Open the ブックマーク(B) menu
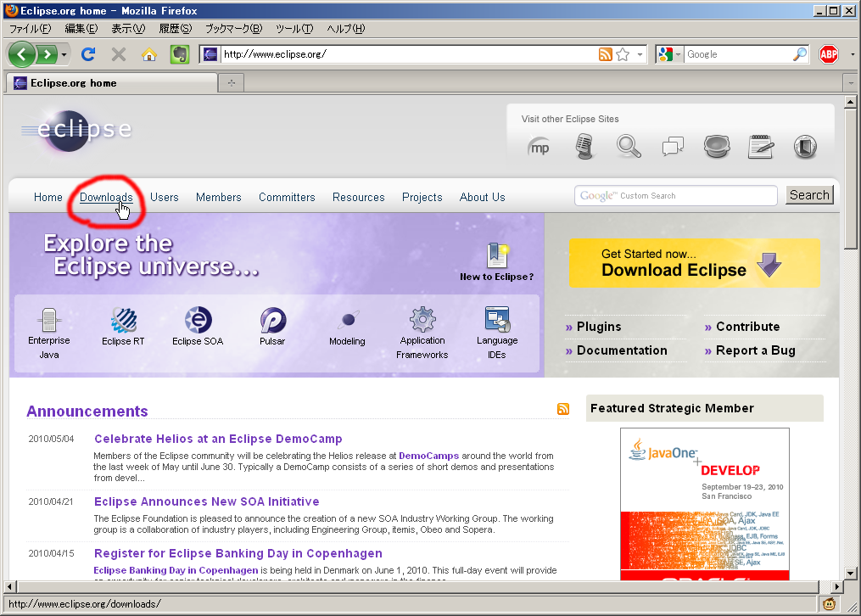 pyautogui.click(x=234, y=29)
